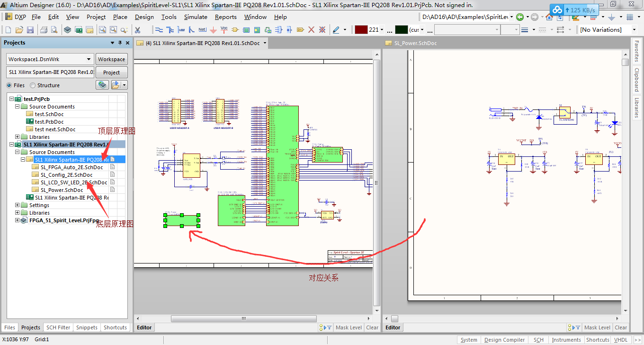Create a new document from toolbar

[x=9, y=30]
